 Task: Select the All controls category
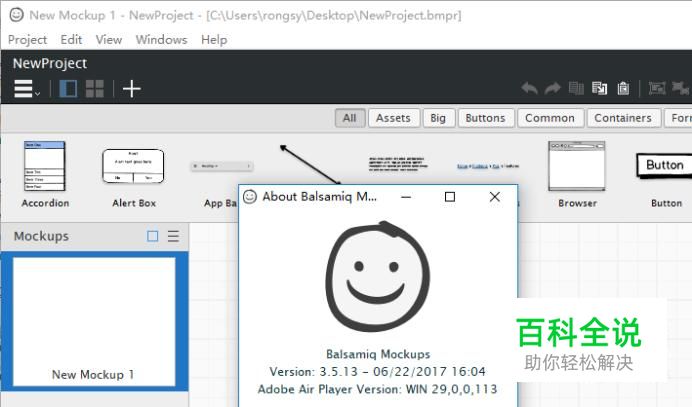pyautogui.click(x=350, y=118)
